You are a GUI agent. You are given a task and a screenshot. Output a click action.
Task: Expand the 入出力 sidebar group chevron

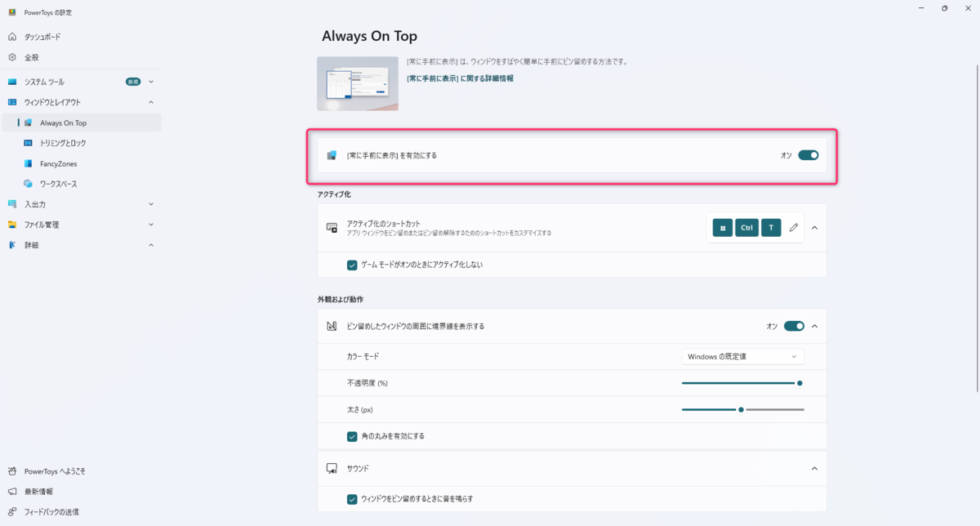tap(151, 204)
